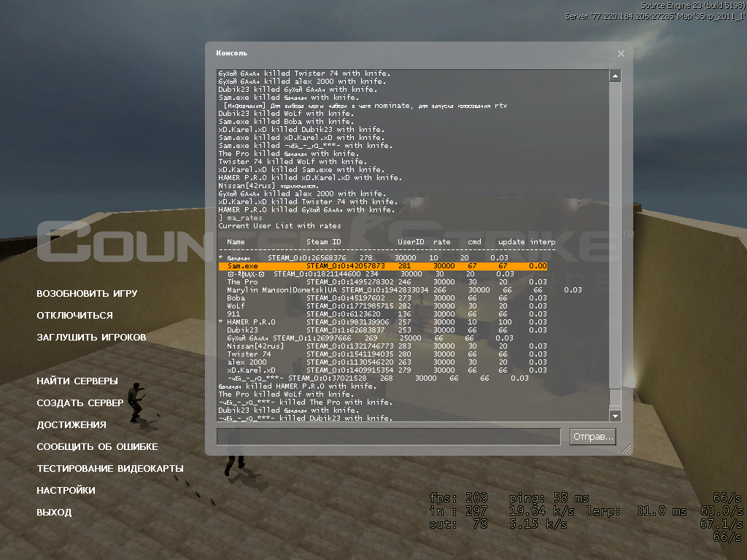Image resolution: width=747 pixels, height=560 pixels.
Task: Click "xD.Karel.xD killed Sam.exe with knife" line
Action: 301,169
